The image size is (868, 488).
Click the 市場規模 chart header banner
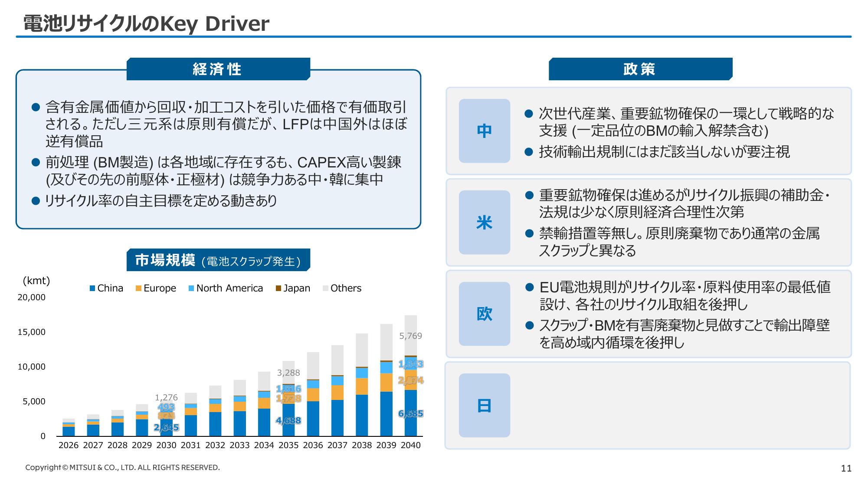pyautogui.click(x=218, y=260)
